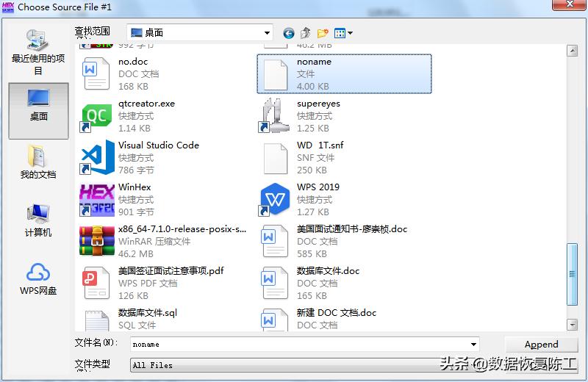
Task: Select the qtcreator.exe shortcut icon
Action: pos(96,117)
